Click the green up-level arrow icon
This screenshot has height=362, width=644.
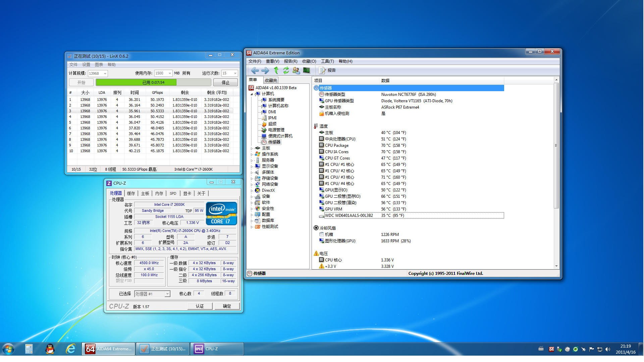[x=276, y=70]
